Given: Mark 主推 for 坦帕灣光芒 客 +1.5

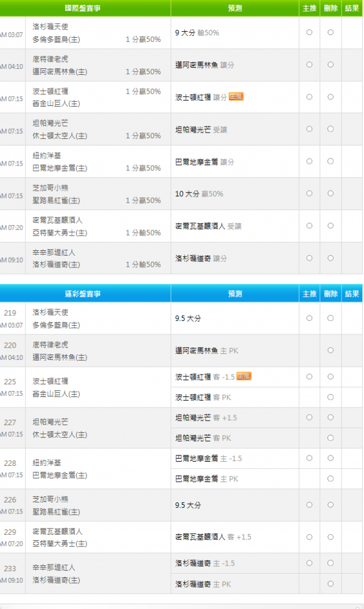Looking at the screenshot, I should click(x=309, y=418).
